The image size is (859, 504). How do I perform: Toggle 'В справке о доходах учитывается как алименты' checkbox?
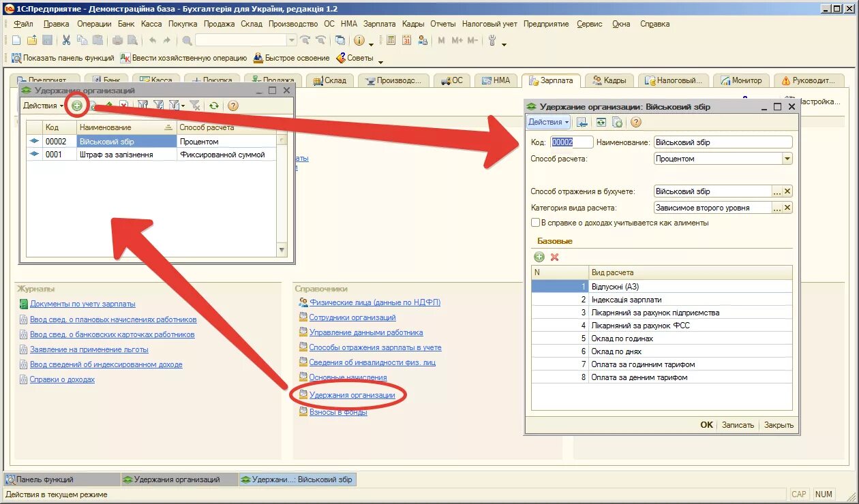[535, 223]
